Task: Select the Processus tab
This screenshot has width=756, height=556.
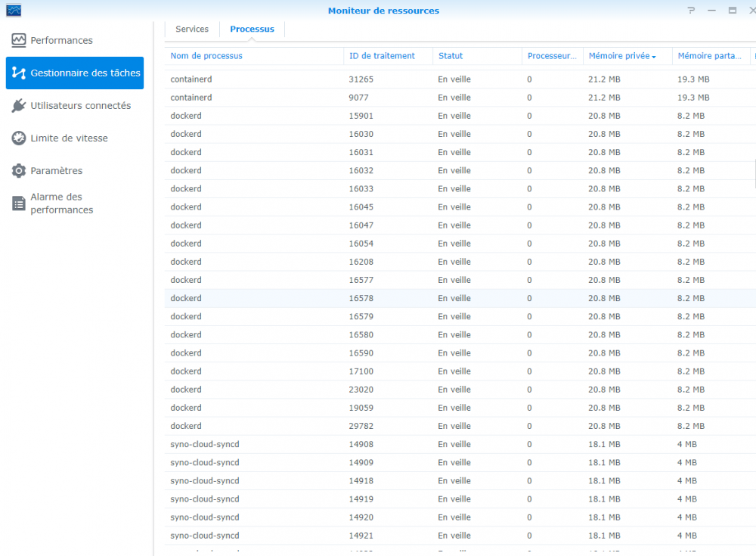Action: click(252, 30)
